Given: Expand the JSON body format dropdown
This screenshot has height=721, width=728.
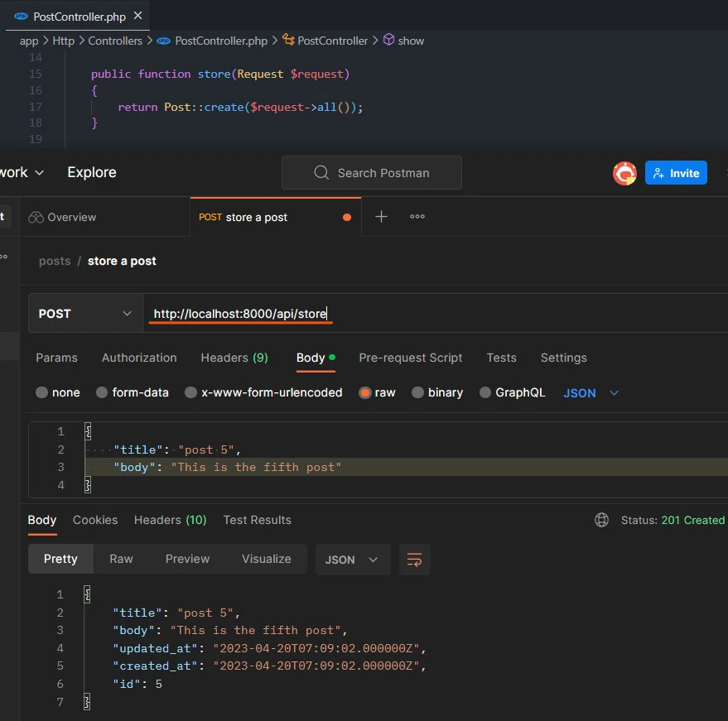Looking at the screenshot, I should [x=591, y=393].
